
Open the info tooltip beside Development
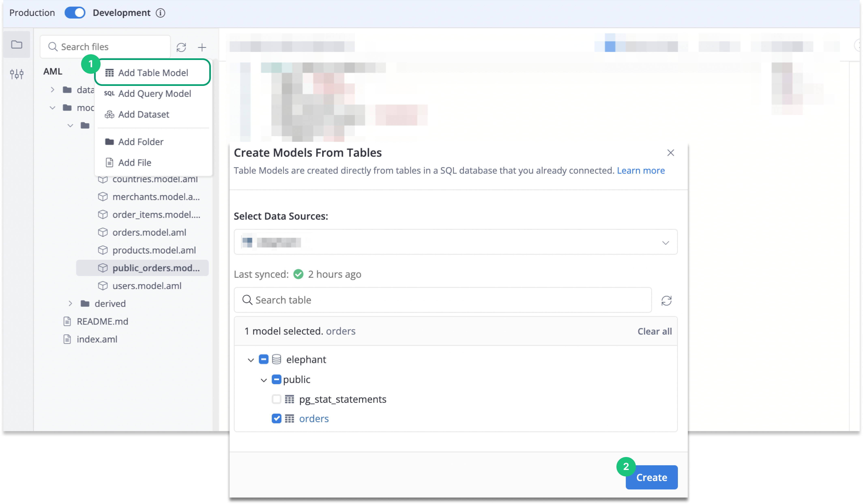click(160, 13)
